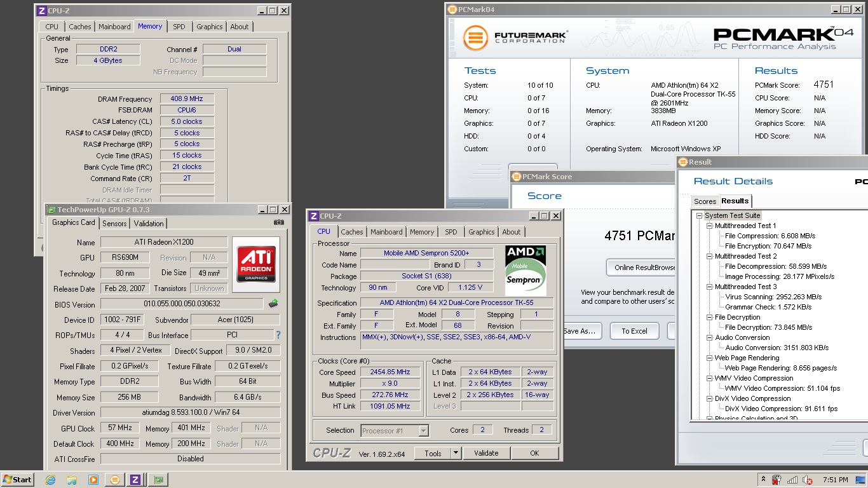Show hidden system tray icons
868x488 pixels.
click(763, 479)
